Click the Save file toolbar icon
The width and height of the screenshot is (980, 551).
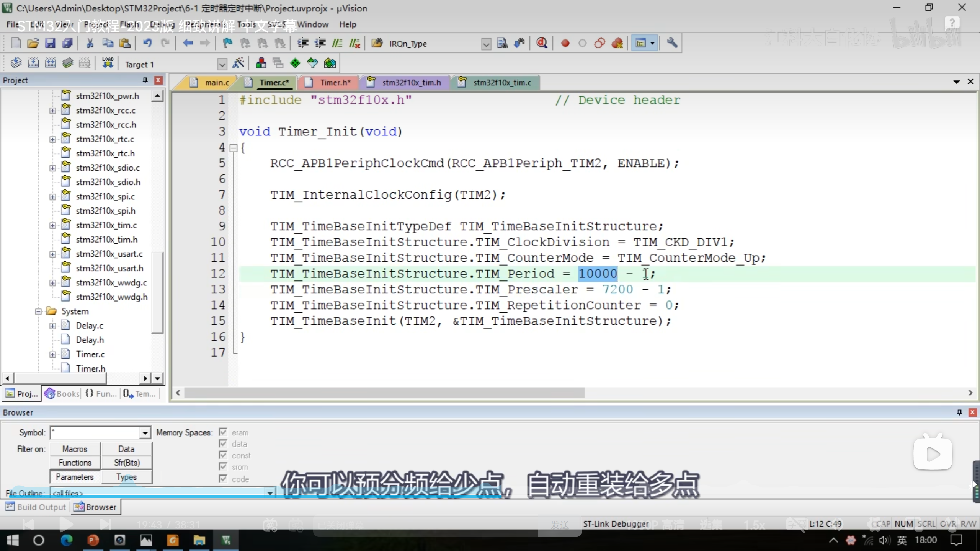click(50, 43)
